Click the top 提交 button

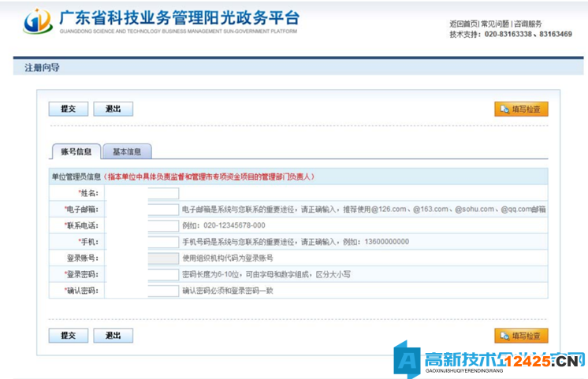(x=69, y=109)
